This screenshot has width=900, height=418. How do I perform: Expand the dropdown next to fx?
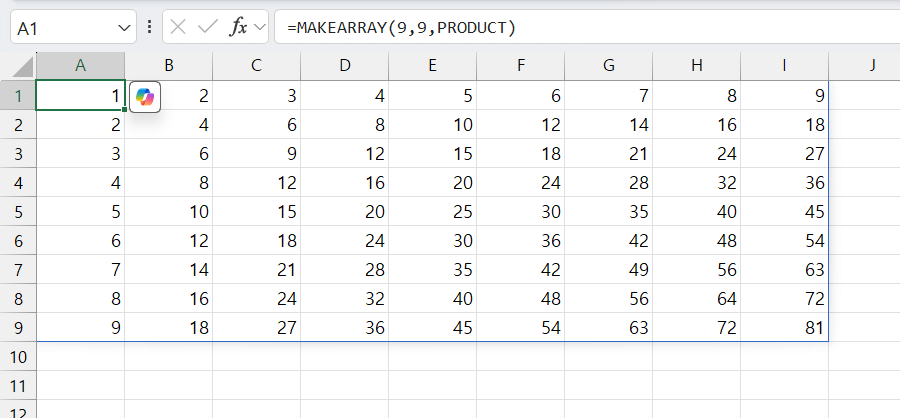tap(260, 27)
